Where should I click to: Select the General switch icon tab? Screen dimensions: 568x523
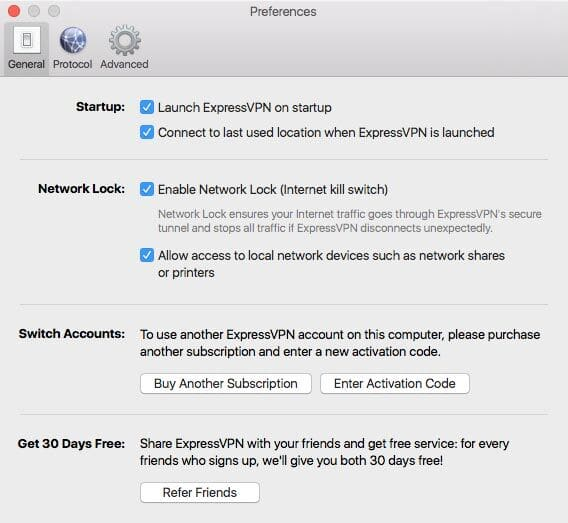coord(26,49)
